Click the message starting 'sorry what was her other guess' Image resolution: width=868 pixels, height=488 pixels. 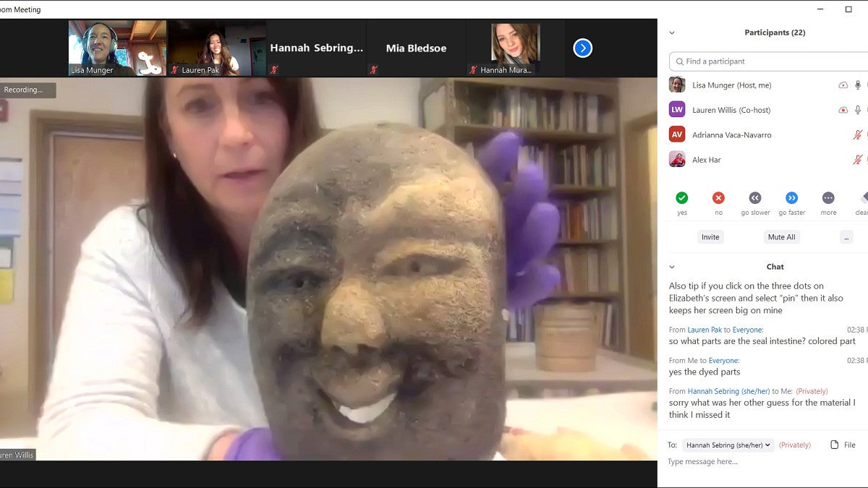pyautogui.click(x=762, y=408)
